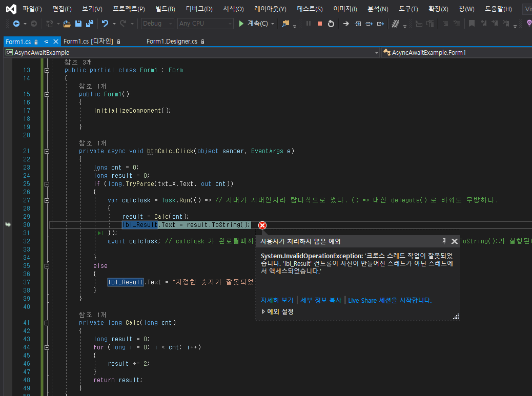Screen dimensions: 532x396
Task: Close the Form1.cs tab
Action: tap(56, 41)
